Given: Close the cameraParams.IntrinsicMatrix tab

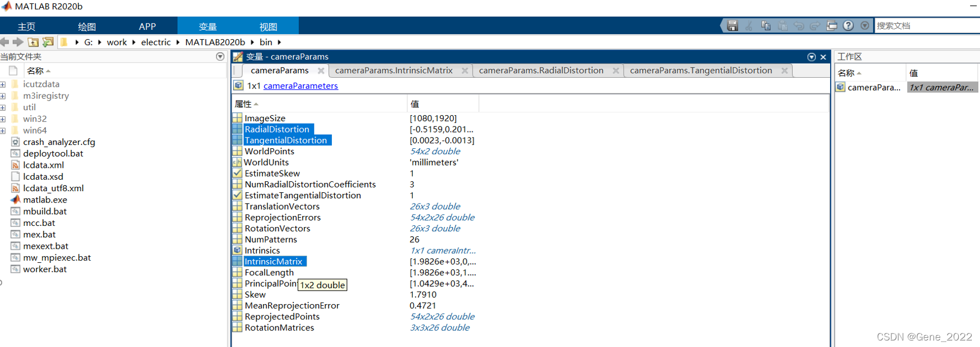Looking at the screenshot, I should pos(465,71).
